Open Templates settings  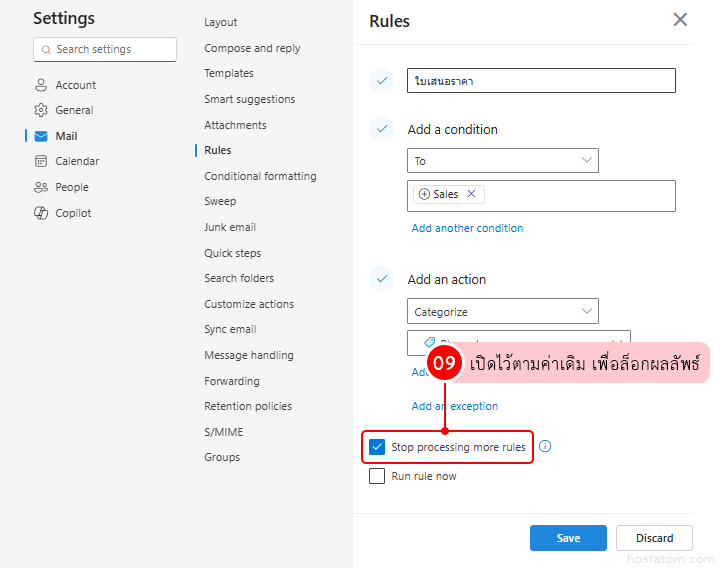point(229,73)
